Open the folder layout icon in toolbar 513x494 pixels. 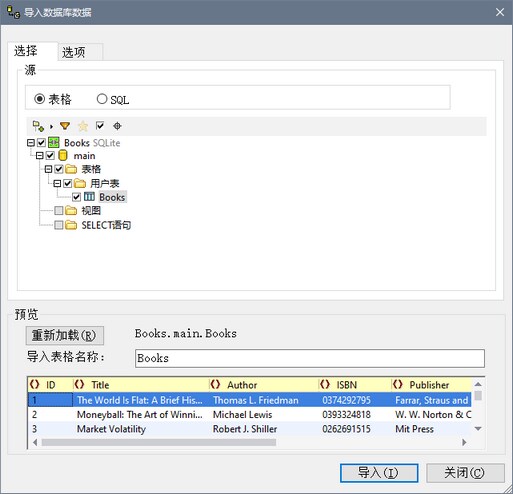point(38,126)
